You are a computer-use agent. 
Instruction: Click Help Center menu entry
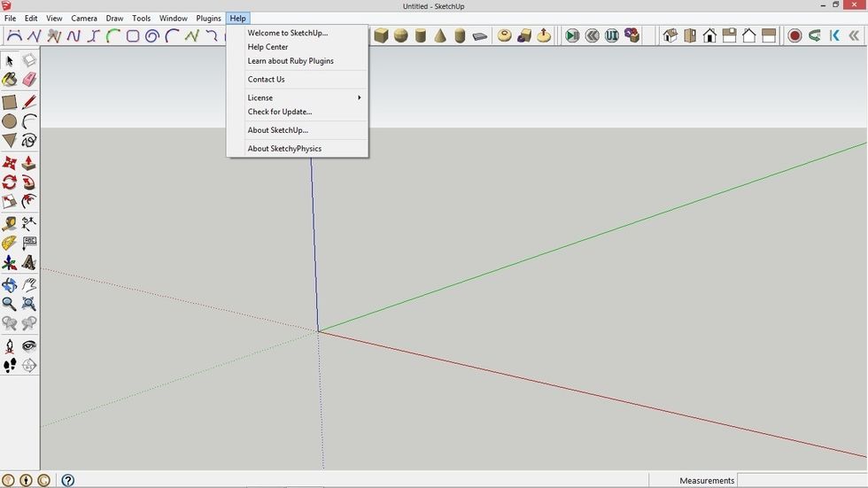(267, 47)
